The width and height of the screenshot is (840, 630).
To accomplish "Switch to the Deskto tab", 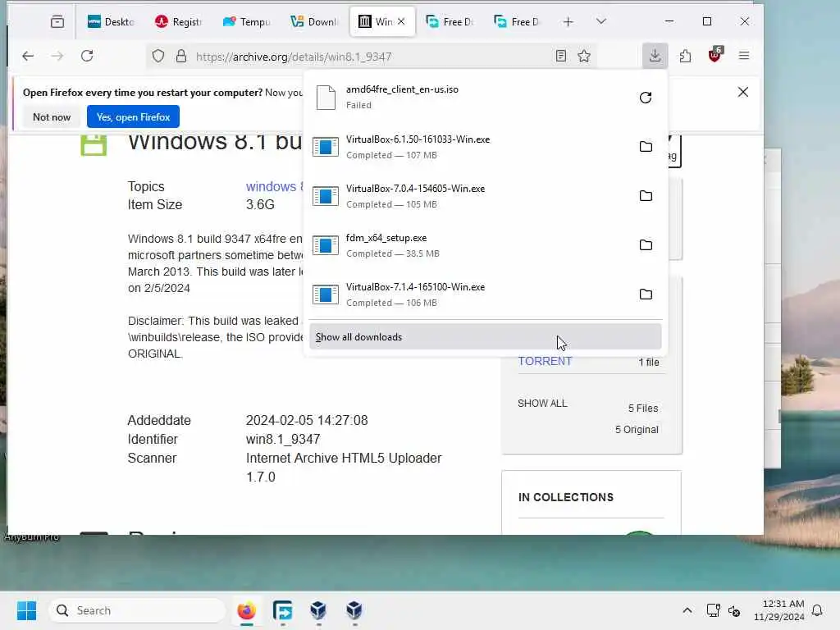I will [x=111, y=21].
